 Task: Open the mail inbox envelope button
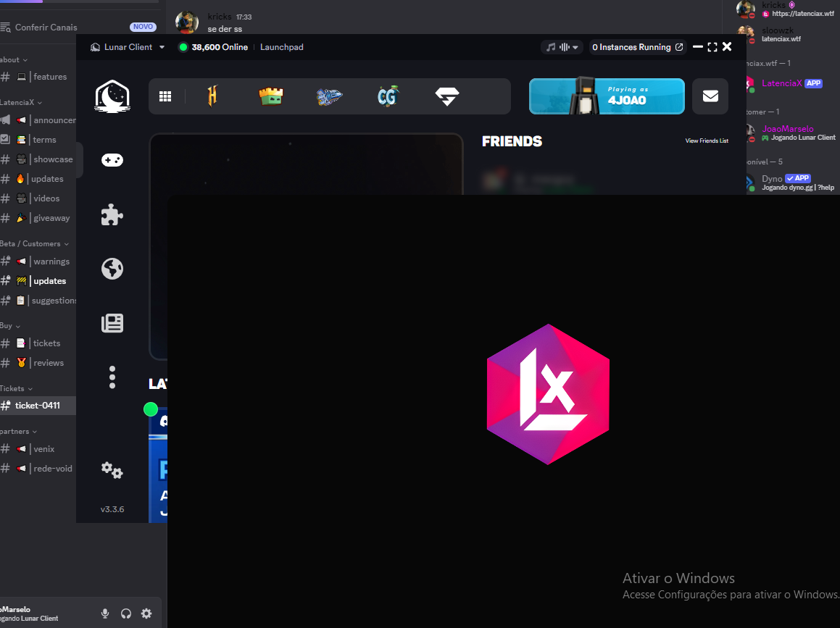coord(710,96)
